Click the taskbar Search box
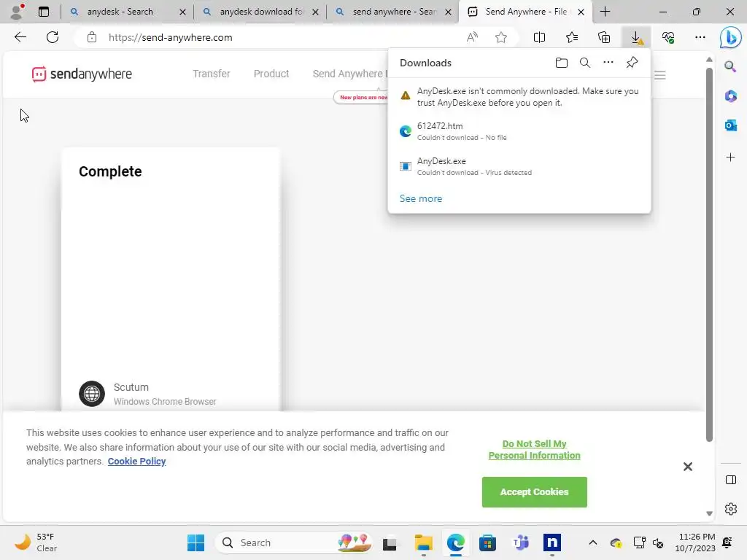This screenshot has width=747, height=560. pos(294,542)
